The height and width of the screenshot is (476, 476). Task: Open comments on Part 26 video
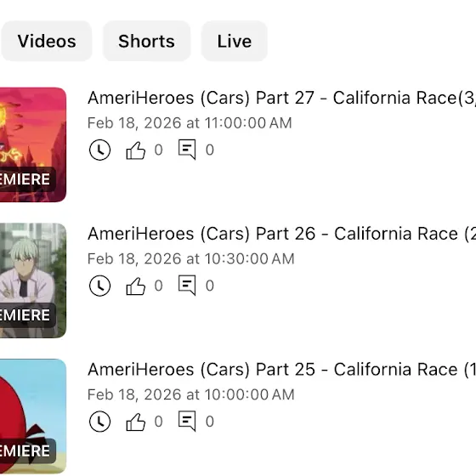click(x=187, y=285)
